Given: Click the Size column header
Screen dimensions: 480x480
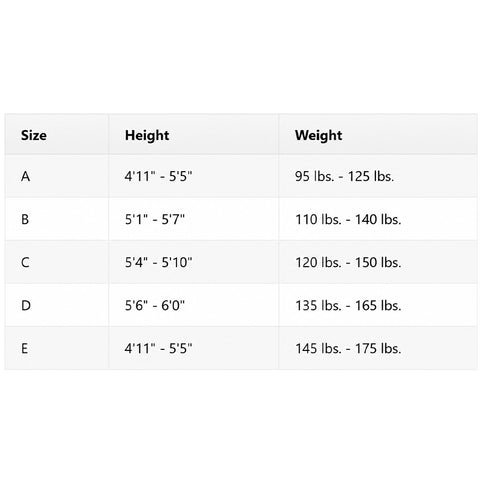Looking at the screenshot, I should pyautogui.click(x=57, y=135).
